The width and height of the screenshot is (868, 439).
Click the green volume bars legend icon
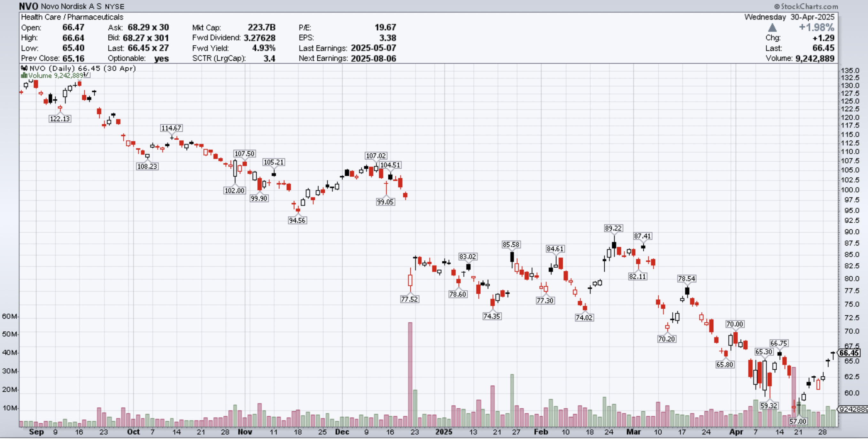pos(24,76)
